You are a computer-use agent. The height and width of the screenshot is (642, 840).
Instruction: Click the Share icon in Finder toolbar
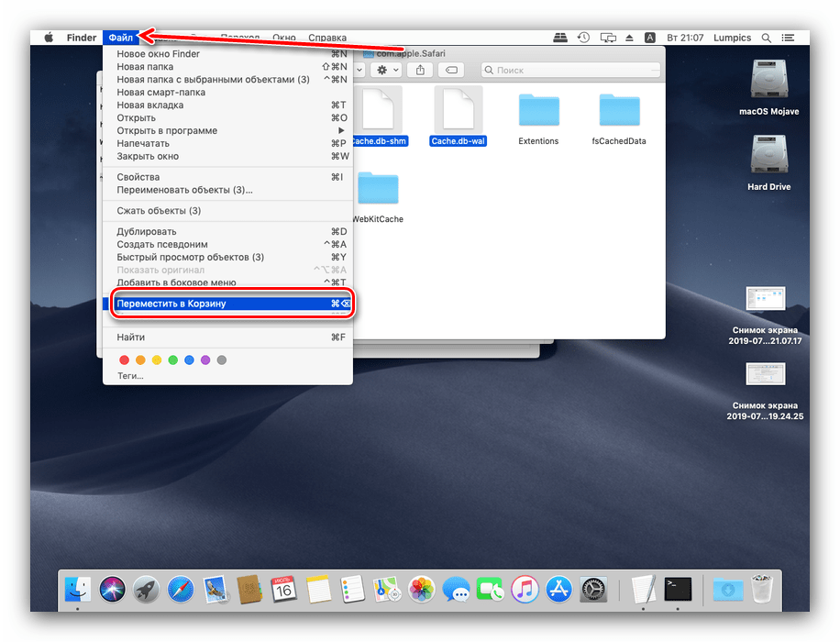[420, 70]
